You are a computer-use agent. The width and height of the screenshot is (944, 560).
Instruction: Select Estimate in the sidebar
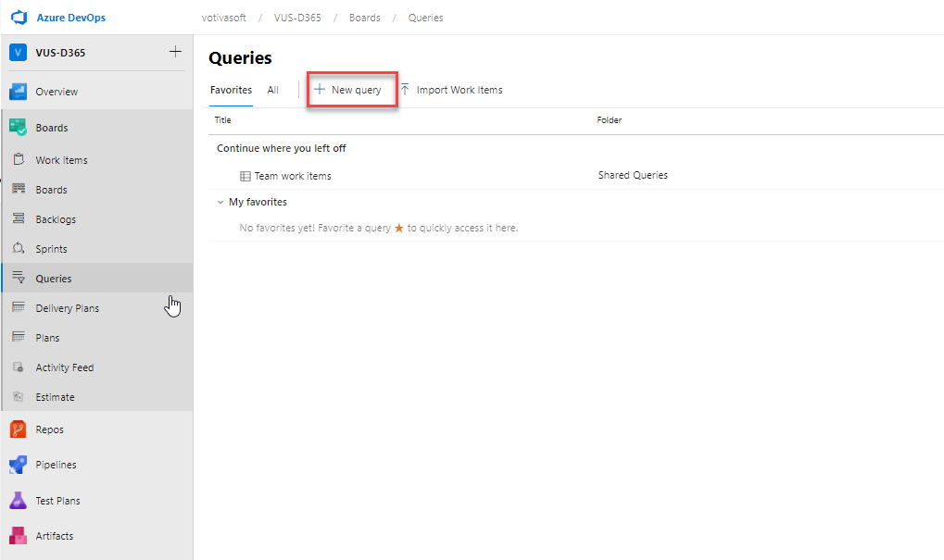[x=55, y=397]
